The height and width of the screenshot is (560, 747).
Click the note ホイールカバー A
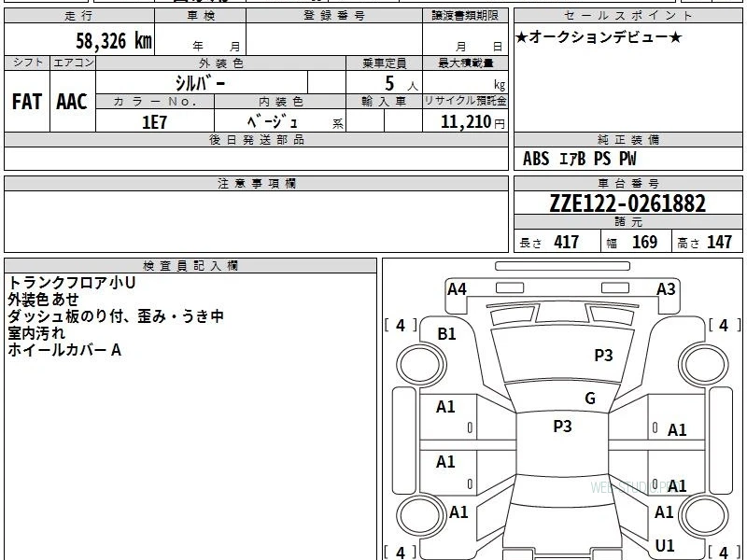click(x=64, y=350)
